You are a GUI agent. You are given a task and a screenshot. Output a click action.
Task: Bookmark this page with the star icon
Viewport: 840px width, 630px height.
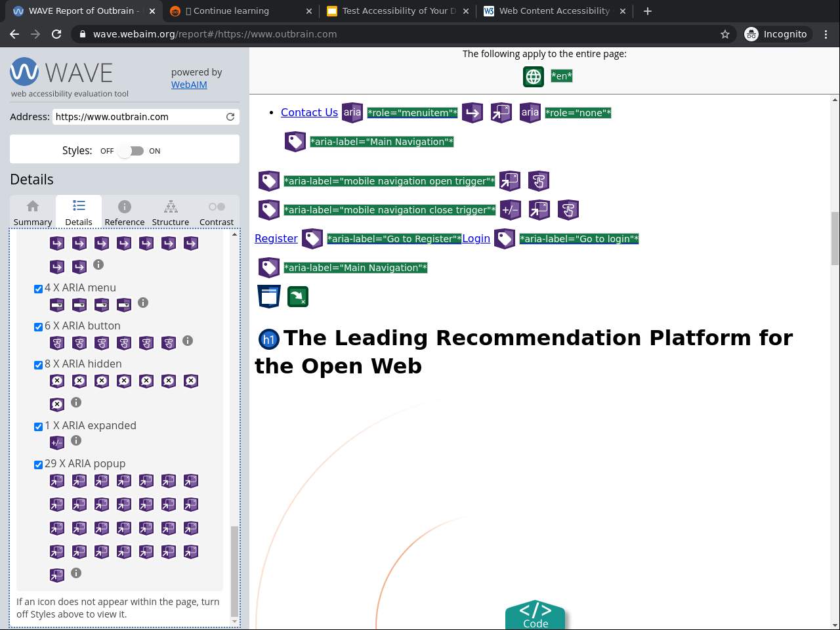point(725,34)
